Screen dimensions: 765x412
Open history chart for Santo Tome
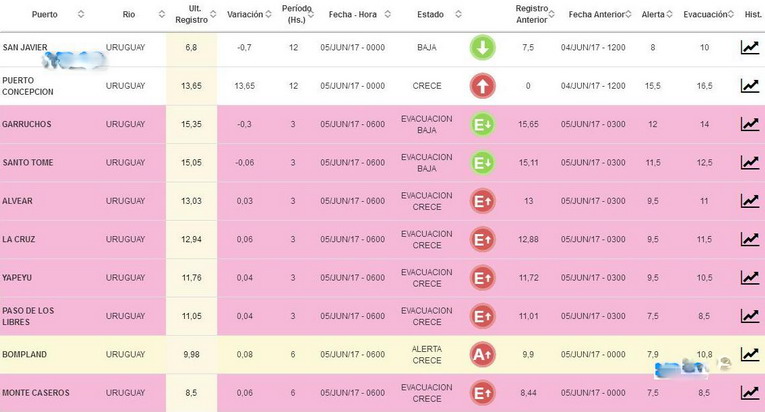click(750, 163)
